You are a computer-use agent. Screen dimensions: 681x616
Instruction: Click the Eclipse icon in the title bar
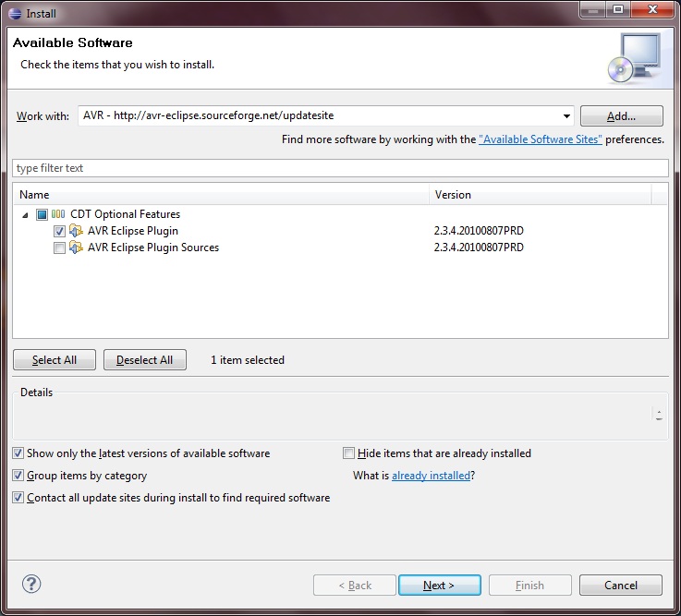click(15, 14)
